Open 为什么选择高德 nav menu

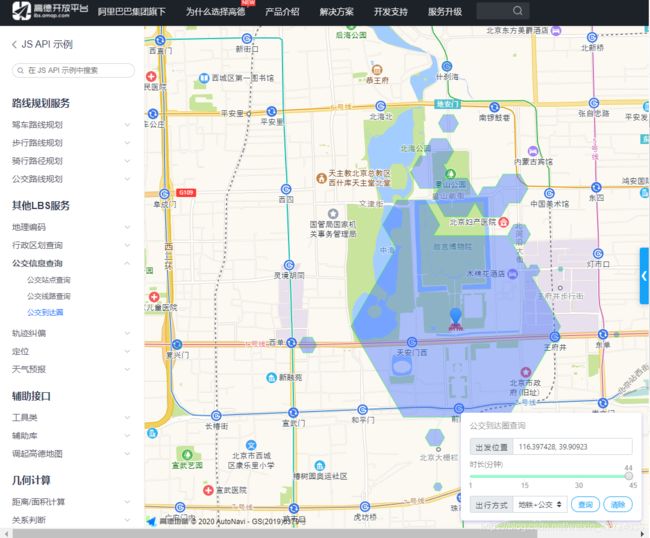[x=216, y=12]
